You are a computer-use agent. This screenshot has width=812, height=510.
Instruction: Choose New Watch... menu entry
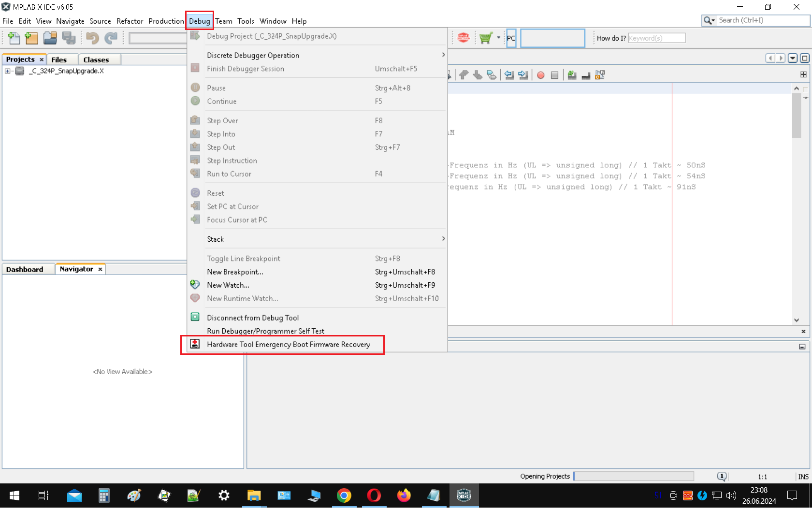coord(317,285)
